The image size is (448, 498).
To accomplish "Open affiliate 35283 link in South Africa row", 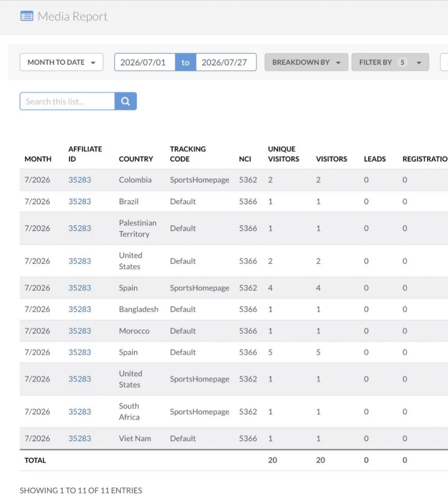I will coord(80,412).
